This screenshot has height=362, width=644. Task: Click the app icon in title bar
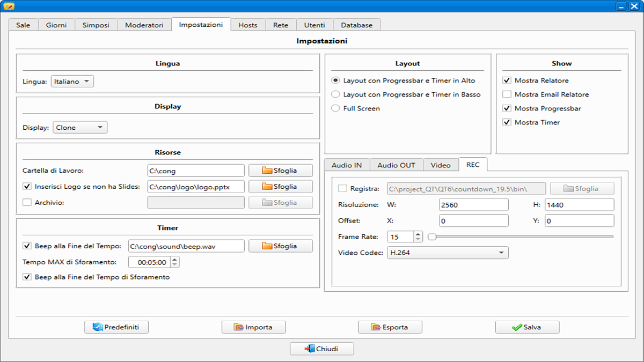9,6
